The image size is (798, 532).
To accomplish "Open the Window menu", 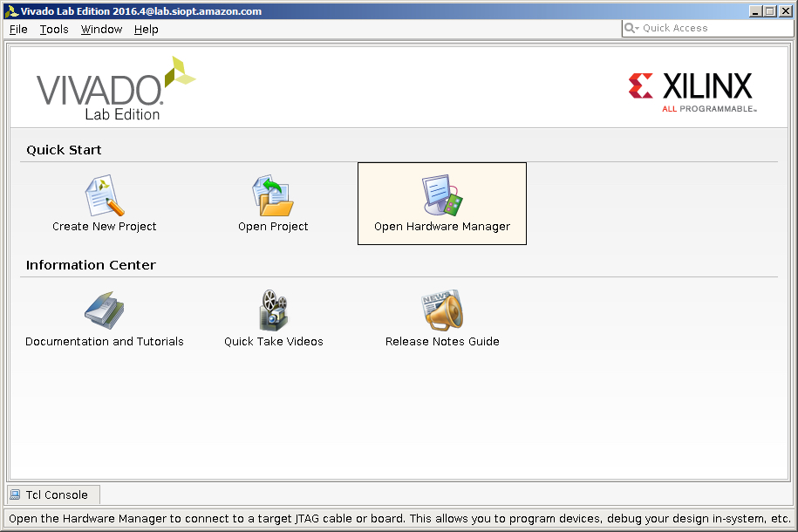I will pyautogui.click(x=102, y=30).
